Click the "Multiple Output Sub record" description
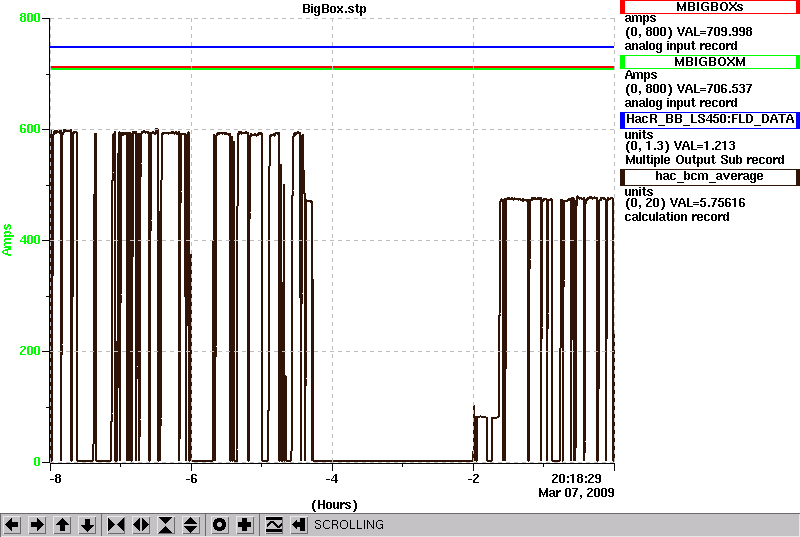Screen dimensions: 800x537 (705, 160)
